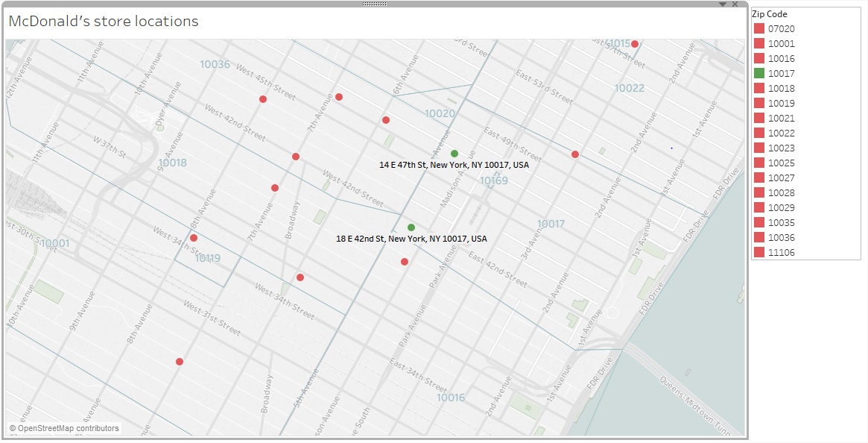Click the 10119 zip label on the map

coord(208,258)
